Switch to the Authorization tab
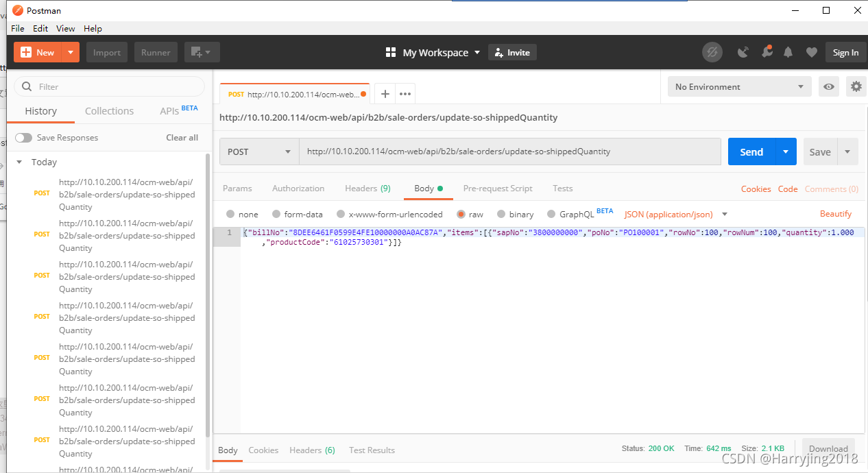The width and height of the screenshot is (868, 473). pyautogui.click(x=298, y=188)
